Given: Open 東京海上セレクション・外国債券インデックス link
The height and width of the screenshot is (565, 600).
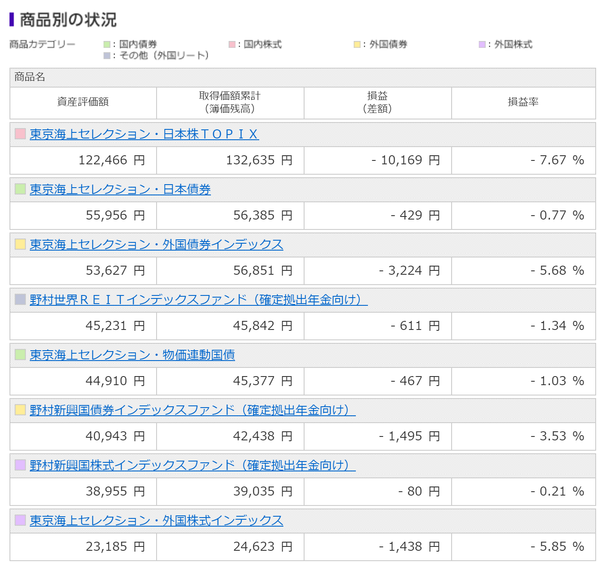Looking at the screenshot, I should 157,244.
